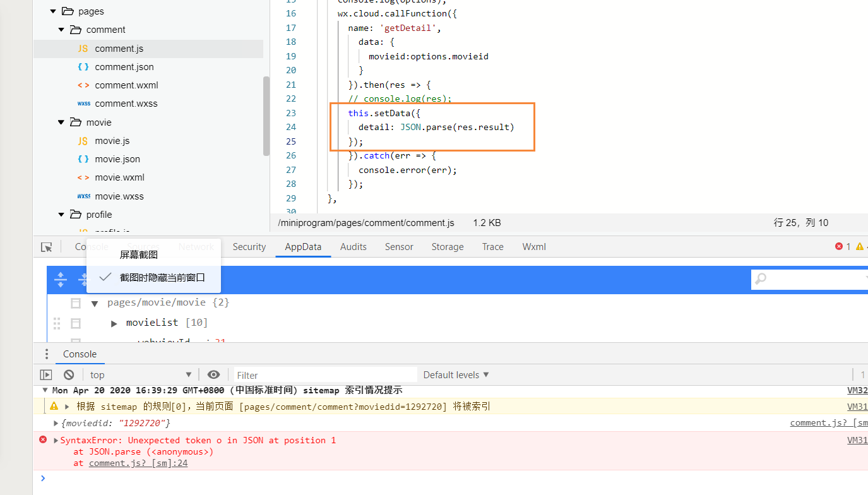Screen dimensions: 868x495
Task: Open comment.js? [sm] source link at right
Action: (x=829, y=422)
